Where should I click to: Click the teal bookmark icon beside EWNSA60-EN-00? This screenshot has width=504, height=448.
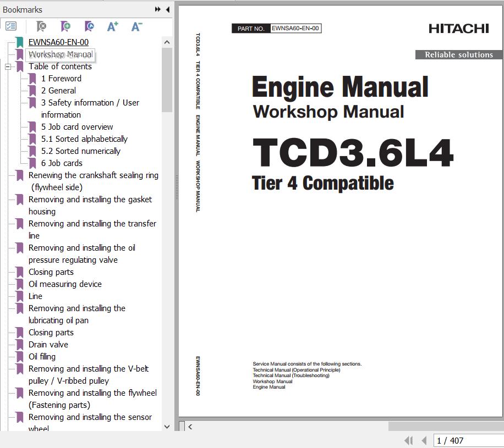pos(20,42)
